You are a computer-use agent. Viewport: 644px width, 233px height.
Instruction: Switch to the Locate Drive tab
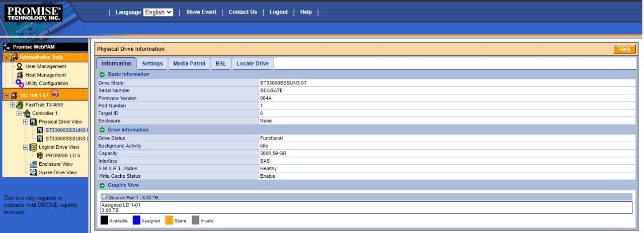[x=253, y=64]
